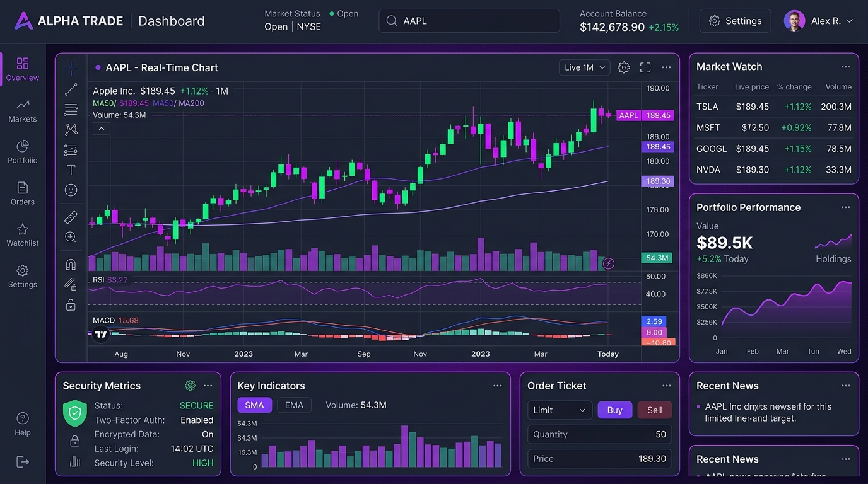Choose the ruler measure tool
The height and width of the screenshot is (484, 868).
[71, 217]
